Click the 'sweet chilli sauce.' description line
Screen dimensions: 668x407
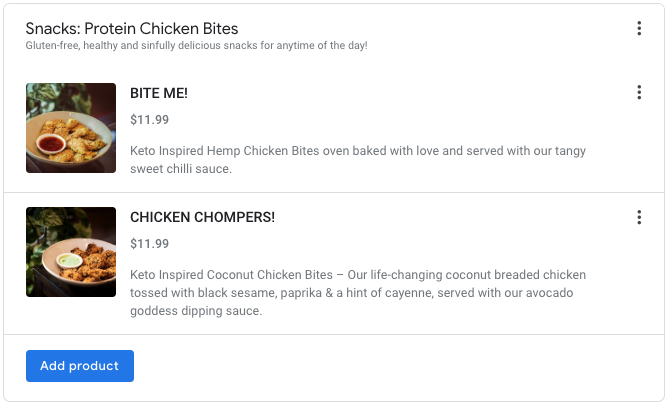tap(181, 169)
